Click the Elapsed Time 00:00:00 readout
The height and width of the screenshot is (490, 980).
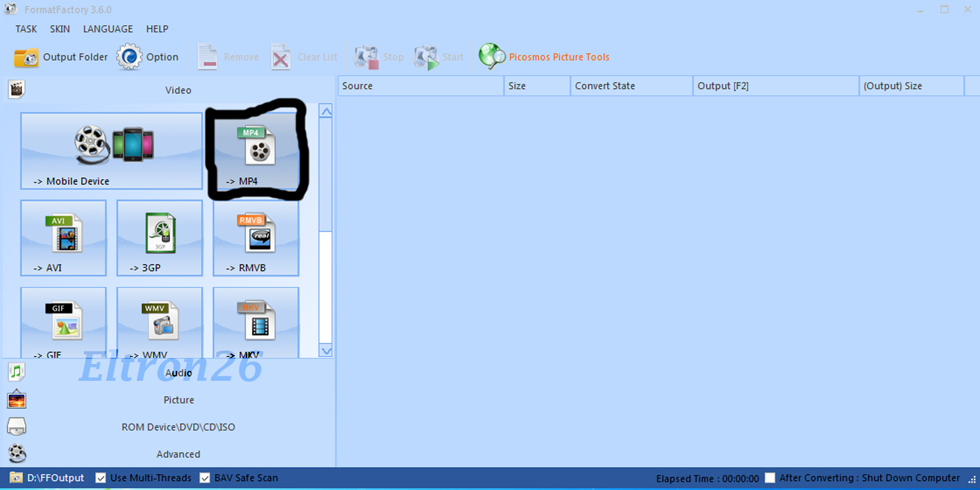pyautogui.click(x=708, y=479)
